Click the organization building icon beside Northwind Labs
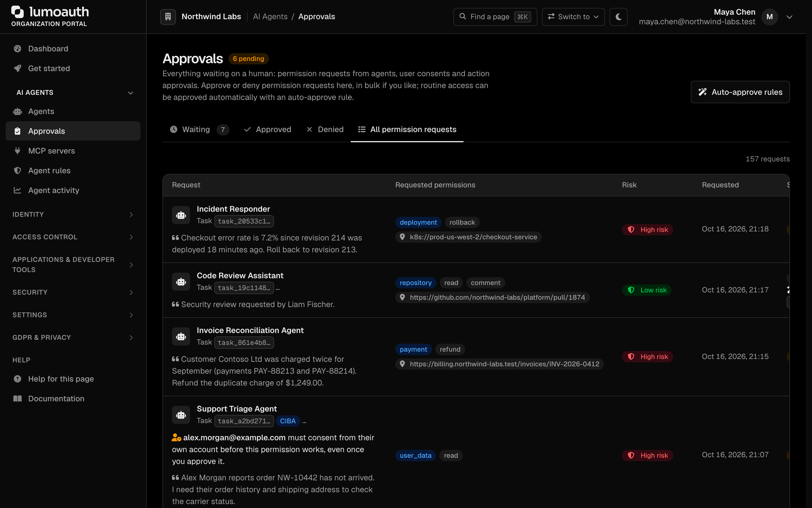This screenshot has width=812, height=508. [168, 16]
